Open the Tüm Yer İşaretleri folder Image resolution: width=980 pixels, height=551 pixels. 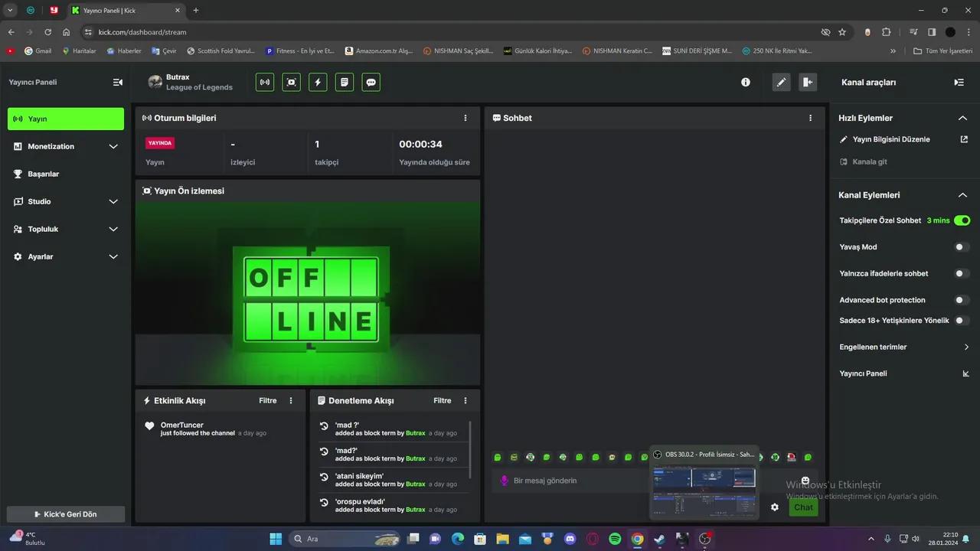944,51
